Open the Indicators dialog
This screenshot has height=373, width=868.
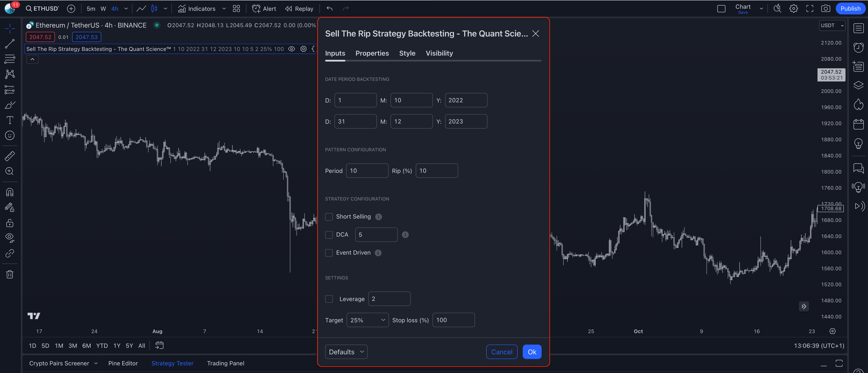pos(197,9)
